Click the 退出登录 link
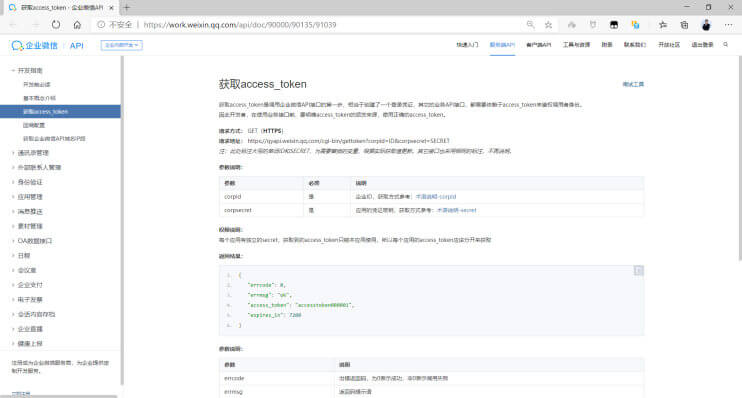Viewport: 742px width, 398px height. coord(702,45)
